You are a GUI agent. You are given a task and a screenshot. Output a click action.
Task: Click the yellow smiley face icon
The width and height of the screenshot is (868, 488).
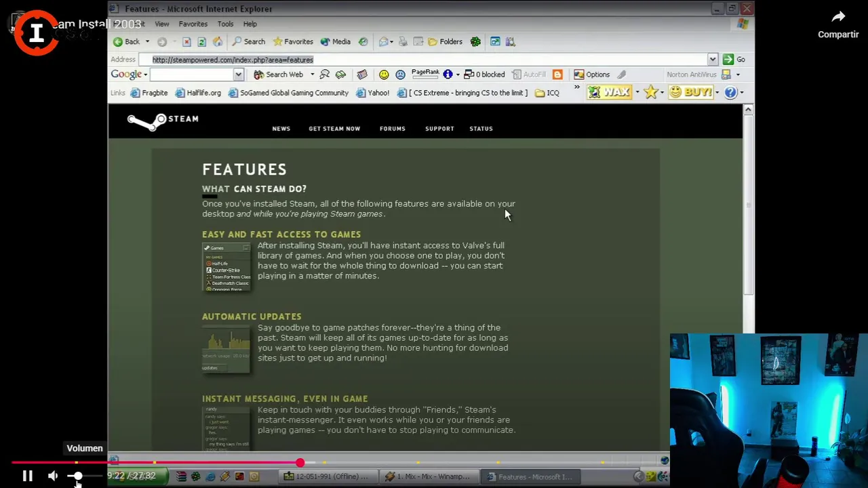point(384,75)
